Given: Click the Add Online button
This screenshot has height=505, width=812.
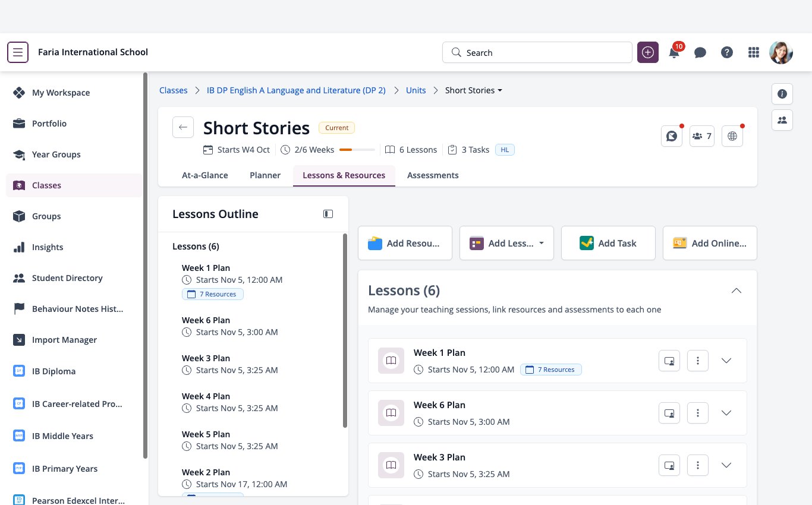Looking at the screenshot, I should pos(710,243).
